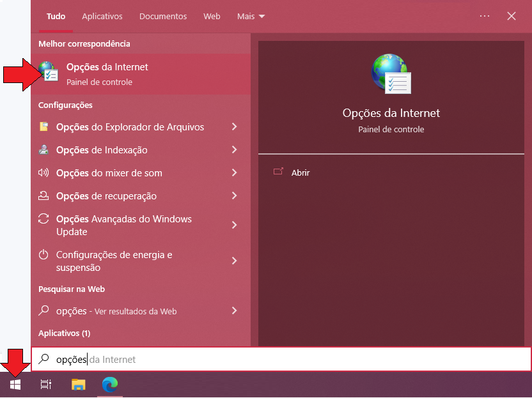This screenshot has height=398, width=532.
Task: Click the Painel de controle subtitle under best match
Action: pos(99,82)
